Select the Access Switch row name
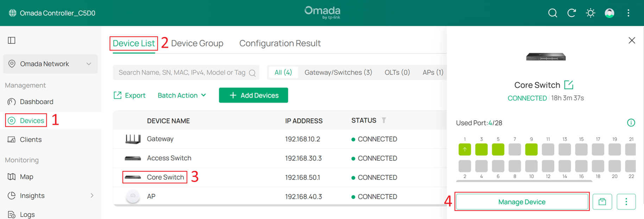644x219 pixels. point(169,158)
